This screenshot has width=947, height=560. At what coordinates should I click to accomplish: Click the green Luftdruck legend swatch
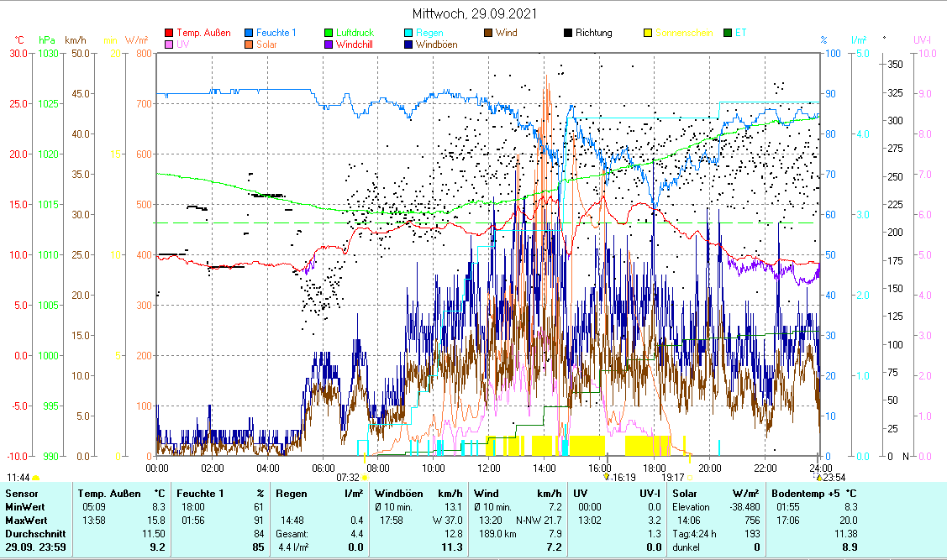pos(329,34)
